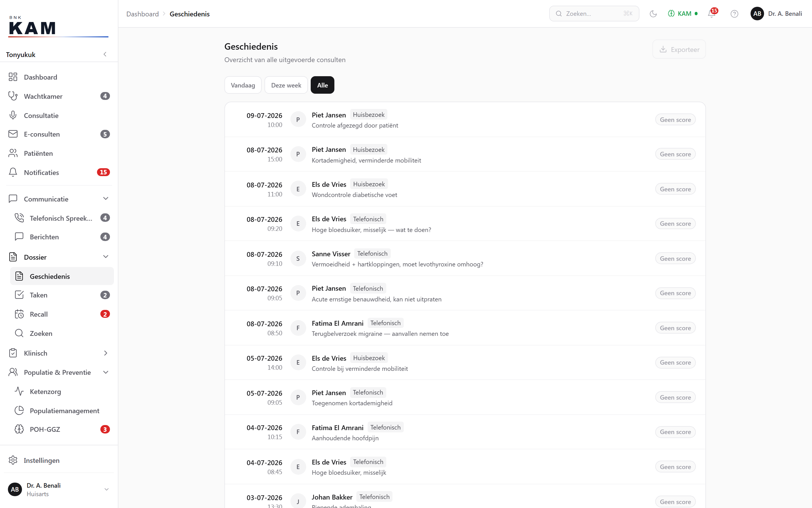Viewport: 812px width, 508px height.
Task: Select the Alle filter tab
Action: (x=323, y=85)
